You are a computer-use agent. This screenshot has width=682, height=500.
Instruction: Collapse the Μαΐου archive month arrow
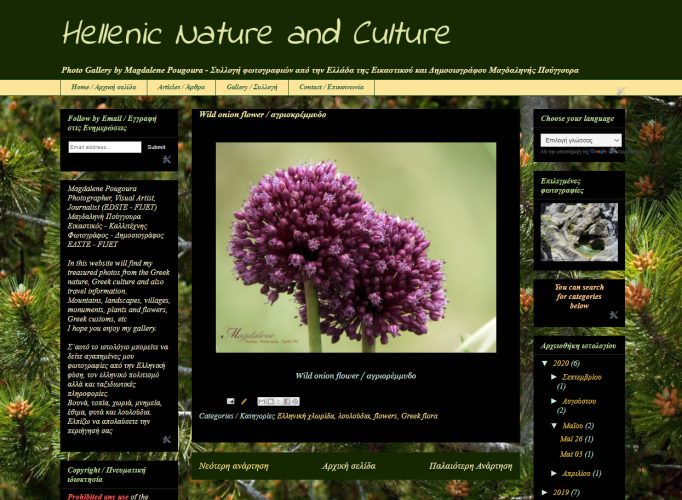(x=554, y=425)
